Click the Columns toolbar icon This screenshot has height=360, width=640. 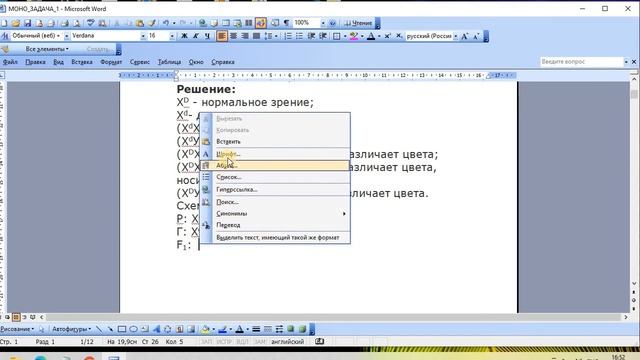coord(249,23)
